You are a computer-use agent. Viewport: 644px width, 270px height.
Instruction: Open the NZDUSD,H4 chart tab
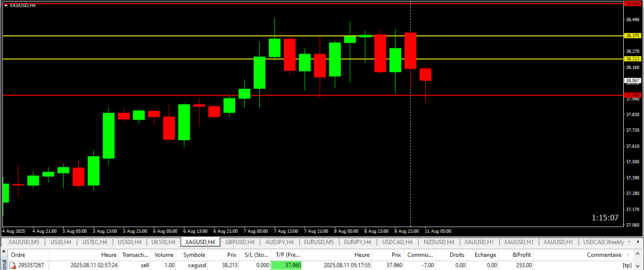point(438,242)
